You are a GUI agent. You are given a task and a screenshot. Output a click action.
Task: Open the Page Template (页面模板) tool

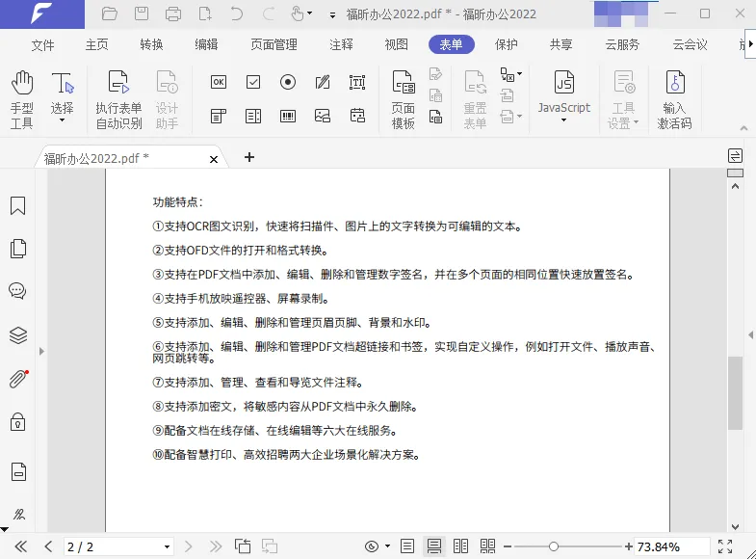[x=404, y=100]
